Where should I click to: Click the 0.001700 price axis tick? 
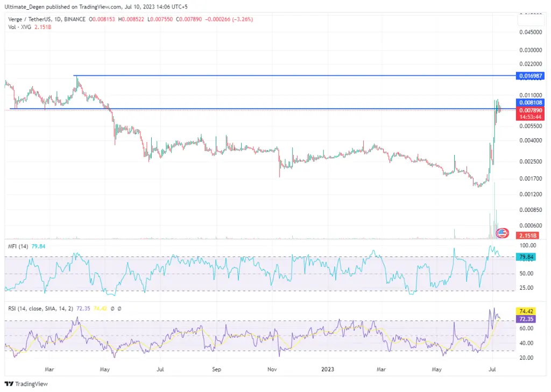(x=531, y=179)
